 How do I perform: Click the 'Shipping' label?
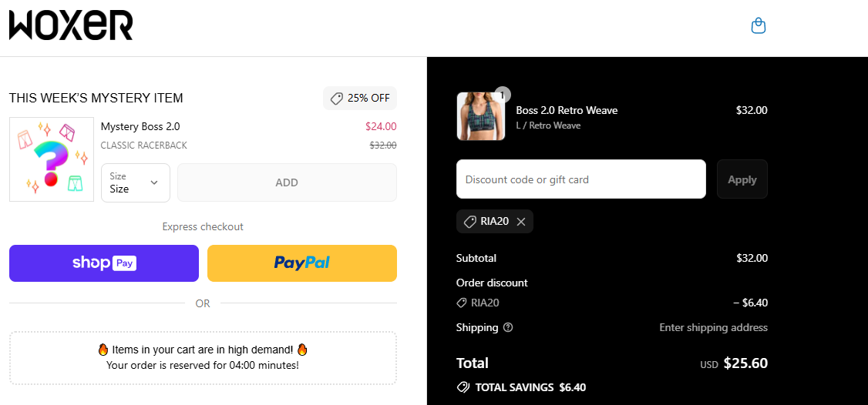477,327
